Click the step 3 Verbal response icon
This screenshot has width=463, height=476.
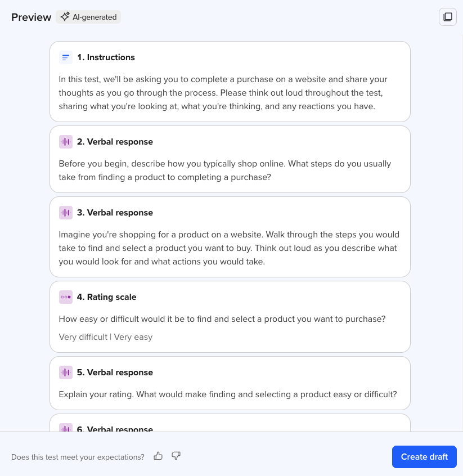tap(66, 213)
